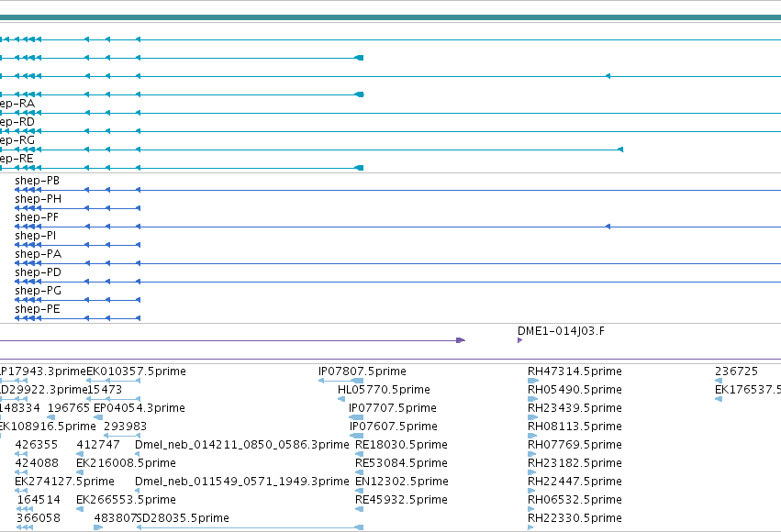Click the 293983 feature label

[125, 427]
